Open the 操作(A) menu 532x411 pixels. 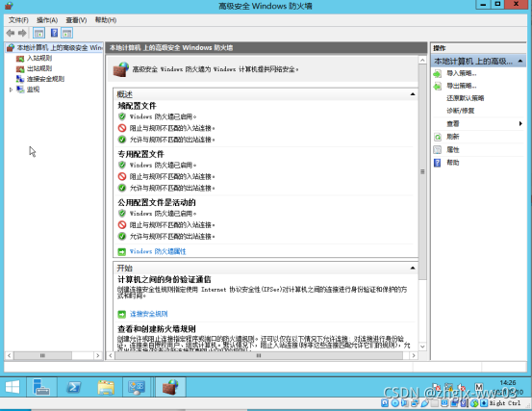click(47, 20)
